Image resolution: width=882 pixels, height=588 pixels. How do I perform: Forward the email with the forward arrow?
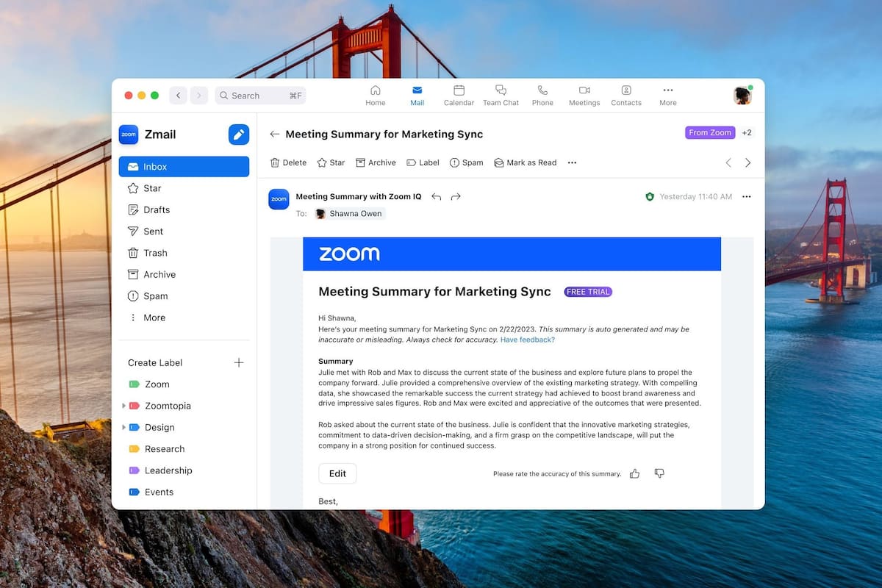pos(456,196)
